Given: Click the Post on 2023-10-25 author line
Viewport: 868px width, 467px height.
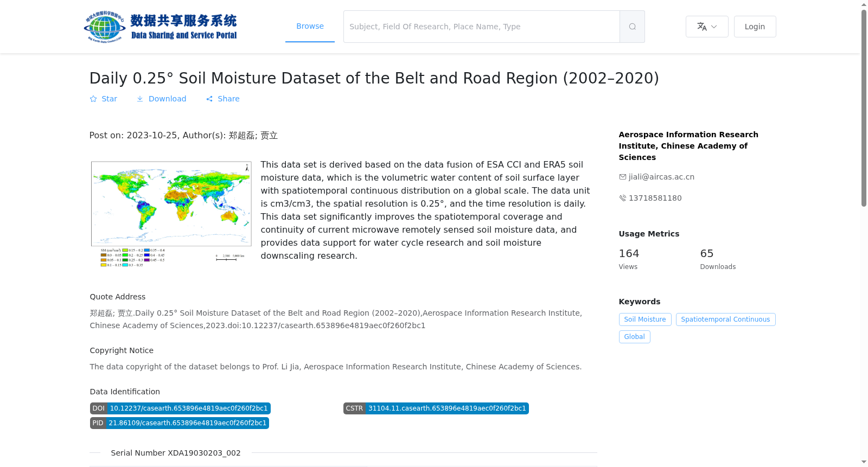Looking at the screenshot, I should [183, 136].
